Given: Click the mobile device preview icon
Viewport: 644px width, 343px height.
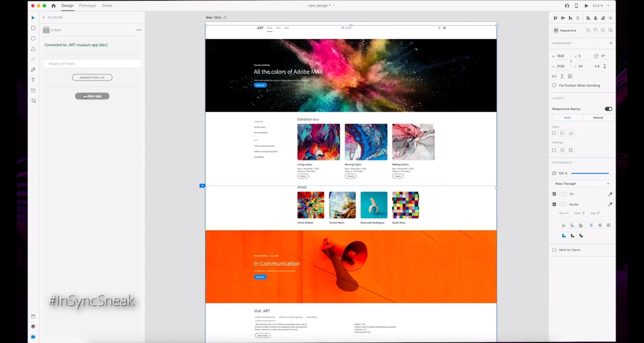Looking at the screenshot, I should 576,5.
